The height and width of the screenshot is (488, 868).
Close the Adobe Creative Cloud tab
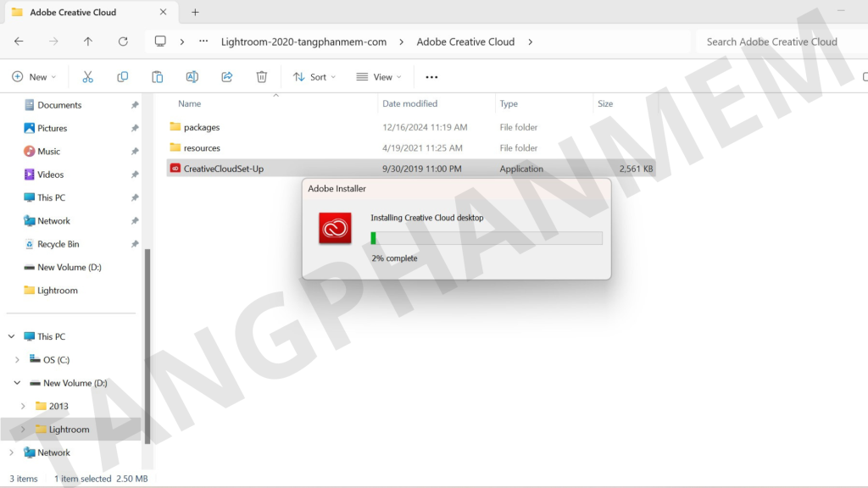click(x=163, y=12)
